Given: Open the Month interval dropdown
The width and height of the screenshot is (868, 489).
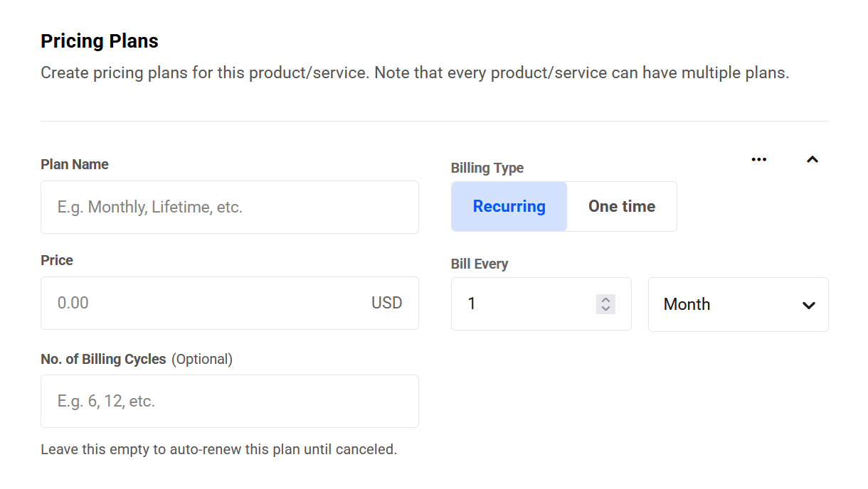Looking at the screenshot, I should 738,304.
